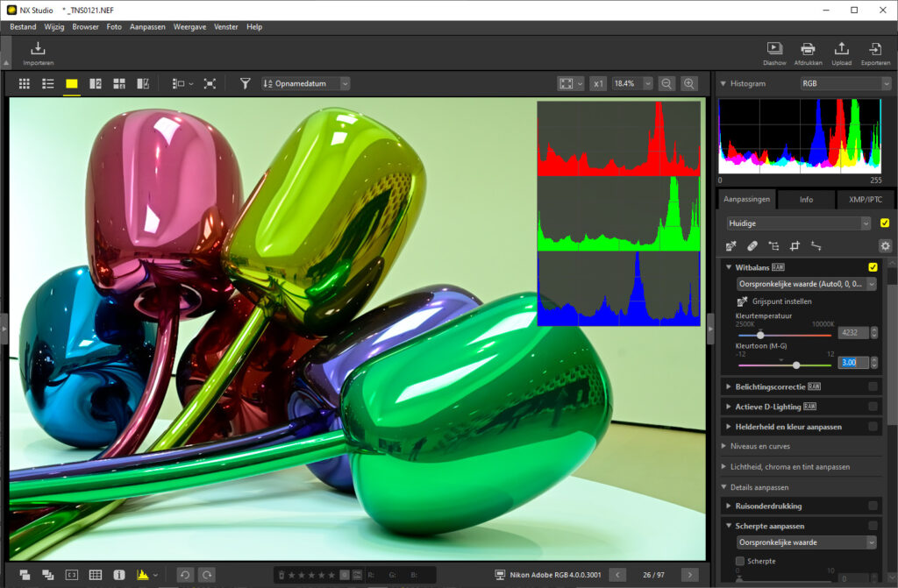
Task: Select the retouch brush bandage tool
Action: click(x=752, y=246)
